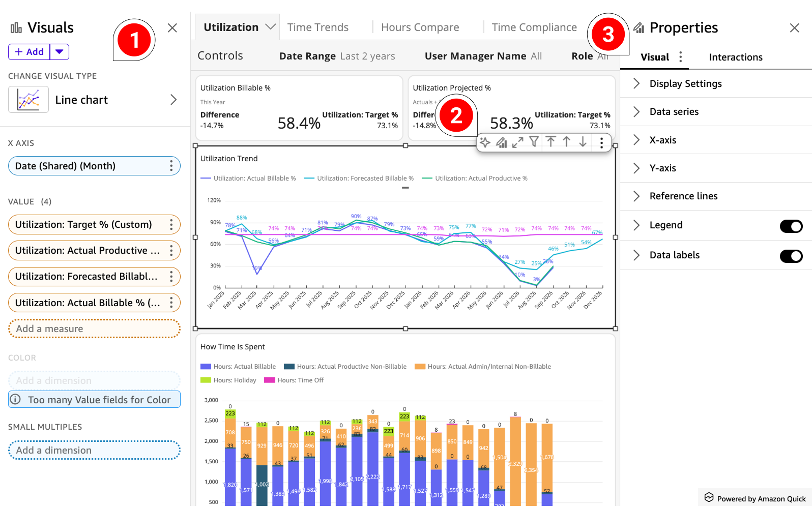
Task: Open options for Date (Shared) (Month) field
Action: pos(171,166)
